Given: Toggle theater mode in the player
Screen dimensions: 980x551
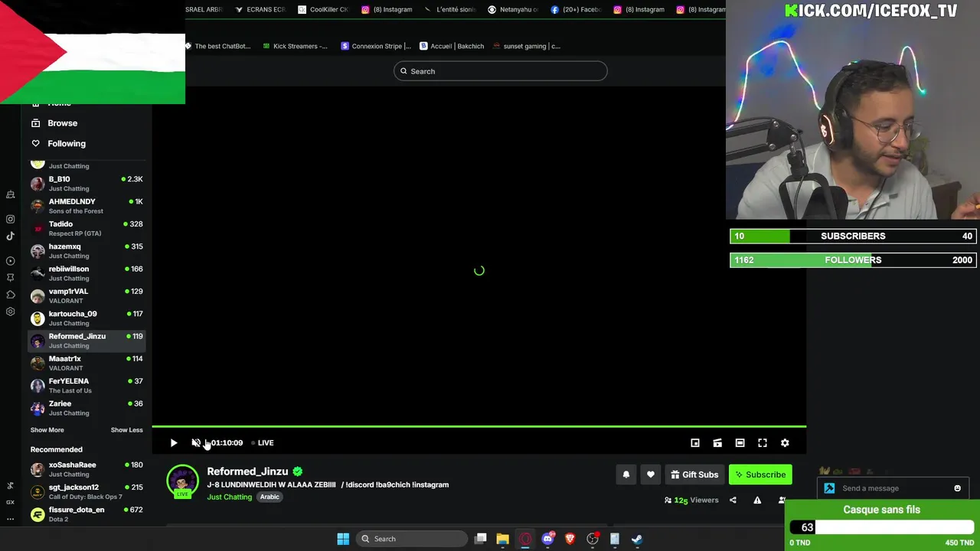Looking at the screenshot, I should click(x=740, y=443).
